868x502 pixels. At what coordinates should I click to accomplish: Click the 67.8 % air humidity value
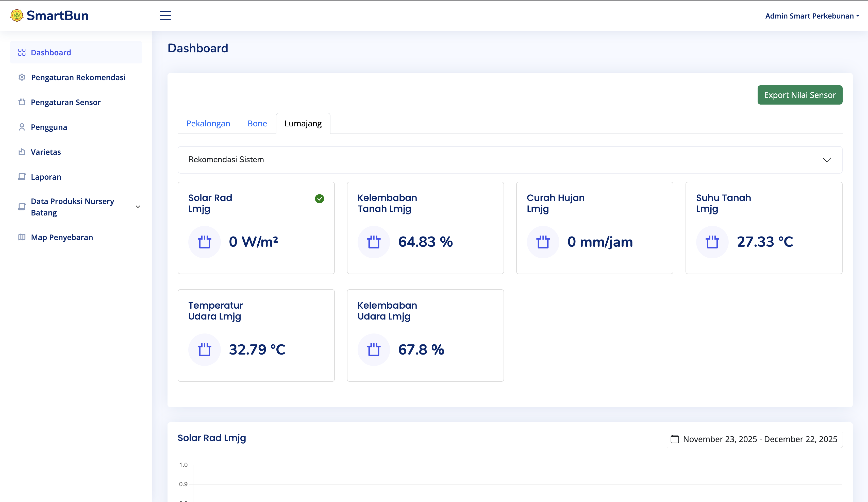click(x=421, y=349)
